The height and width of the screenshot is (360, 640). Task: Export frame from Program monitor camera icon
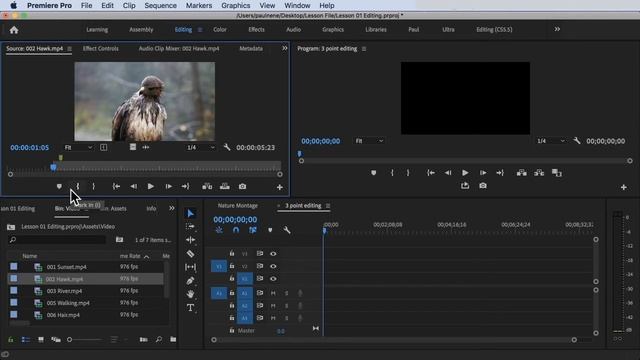click(483, 186)
